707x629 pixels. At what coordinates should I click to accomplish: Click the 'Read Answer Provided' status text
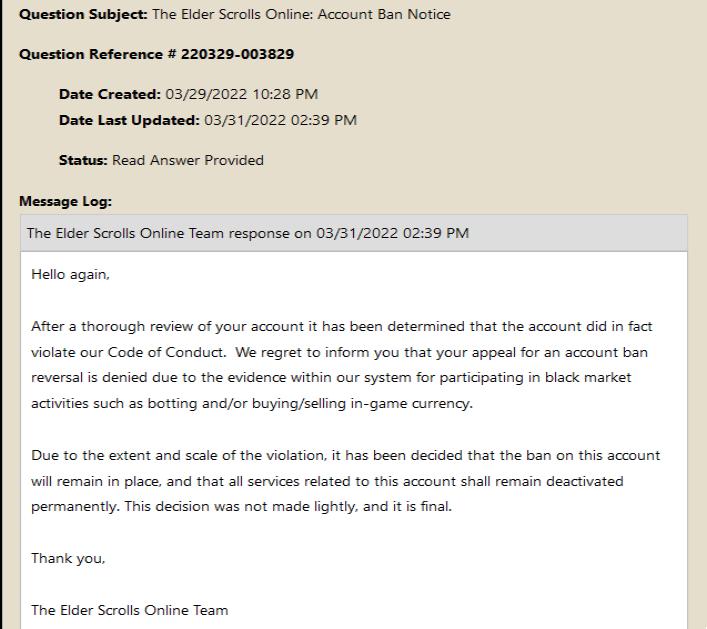(188, 160)
